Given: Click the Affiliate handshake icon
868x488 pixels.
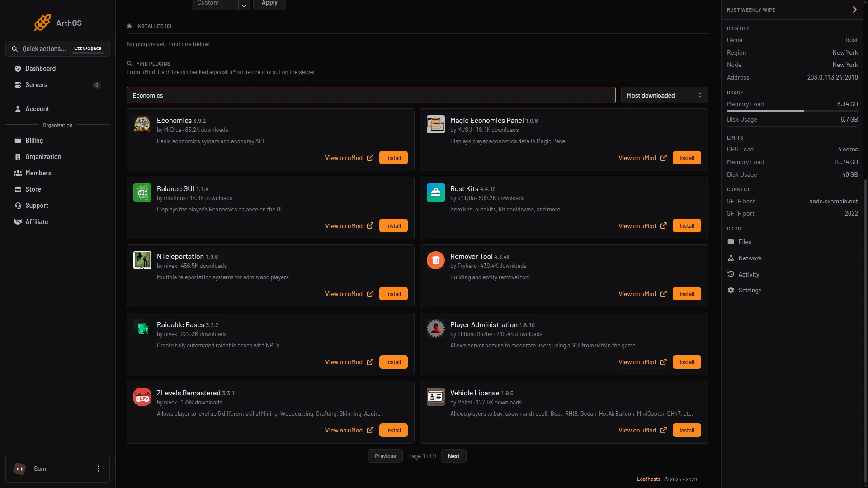Looking at the screenshot, I should click(18, 222).
